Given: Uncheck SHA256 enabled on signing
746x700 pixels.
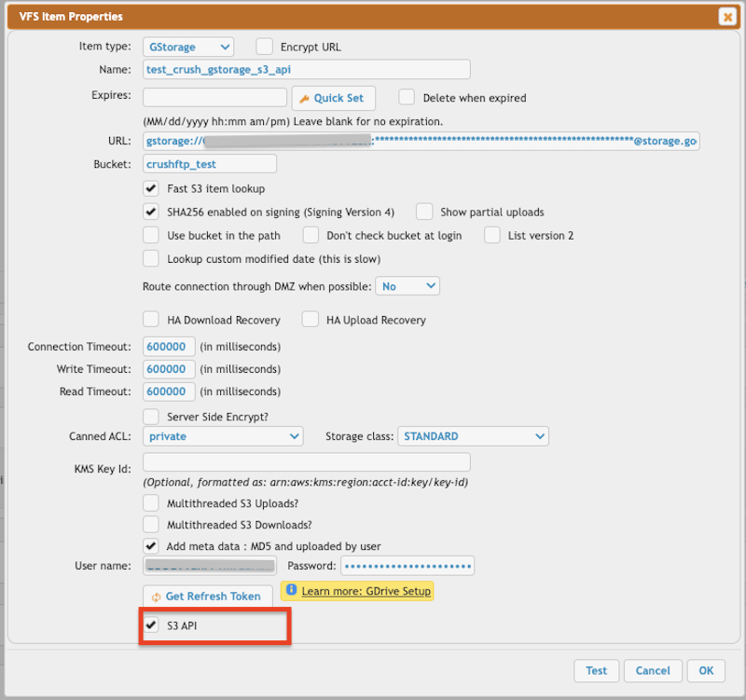Looking at the screenshot, I should coord(151,212).
